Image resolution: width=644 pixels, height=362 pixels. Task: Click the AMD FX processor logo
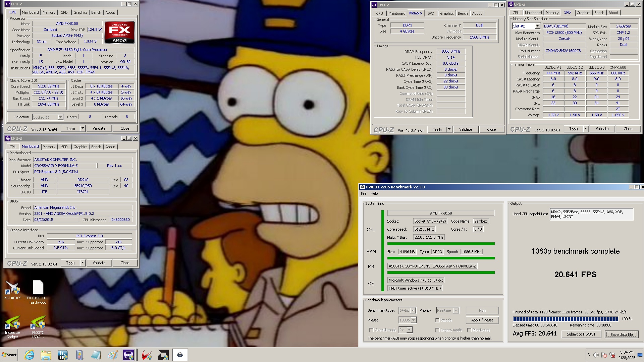120,32
